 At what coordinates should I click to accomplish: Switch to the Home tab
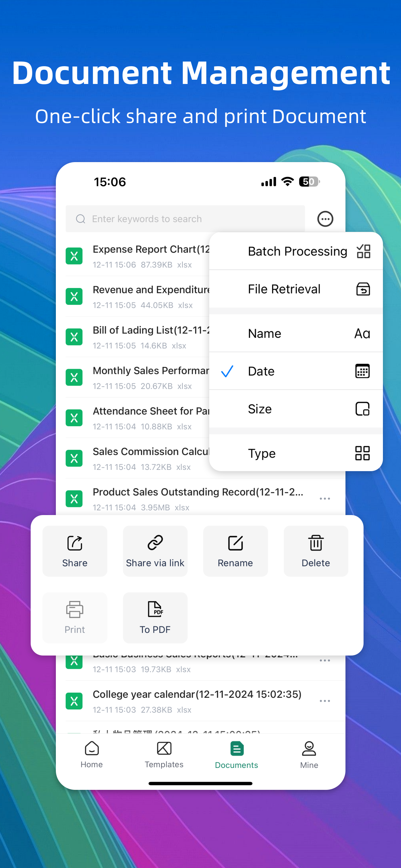[92, 755]
